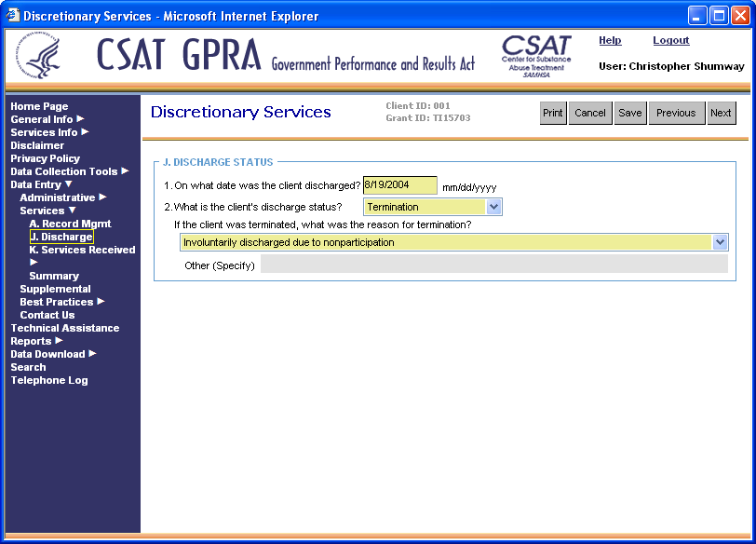Viewport: 756px width, 544px height.
Task: Click the Print button
Action: (553, 113)
